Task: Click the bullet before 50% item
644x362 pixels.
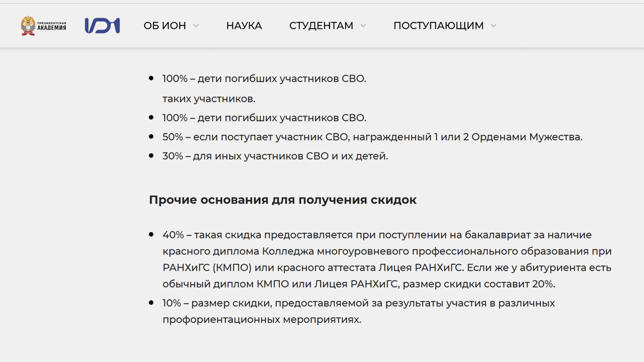Action: [x=151, y=137]
